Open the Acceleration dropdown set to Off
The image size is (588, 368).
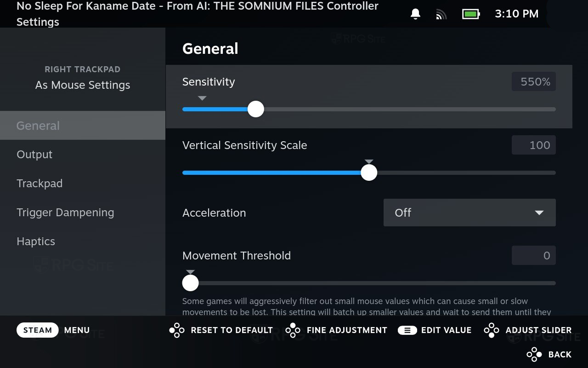point(469,213)
